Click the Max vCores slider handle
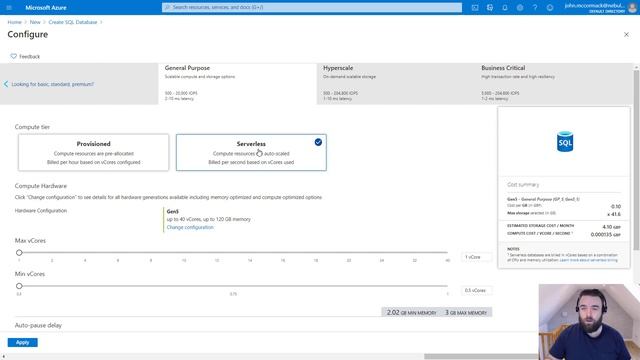The image size is (640, 360). pyautogui.click(x=19, y=253)
